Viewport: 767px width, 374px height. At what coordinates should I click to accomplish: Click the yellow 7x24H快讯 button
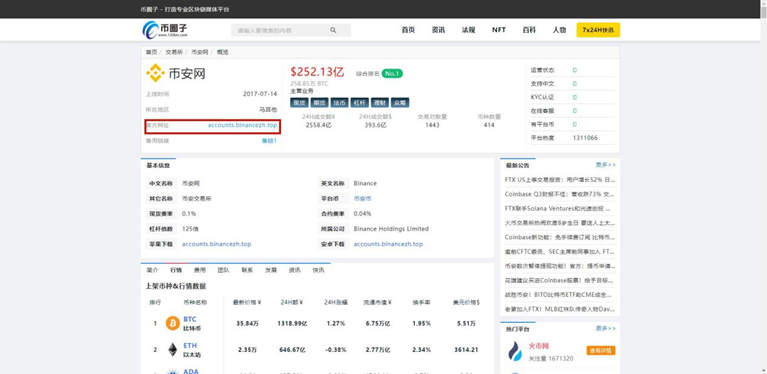(x=598, y=30)
